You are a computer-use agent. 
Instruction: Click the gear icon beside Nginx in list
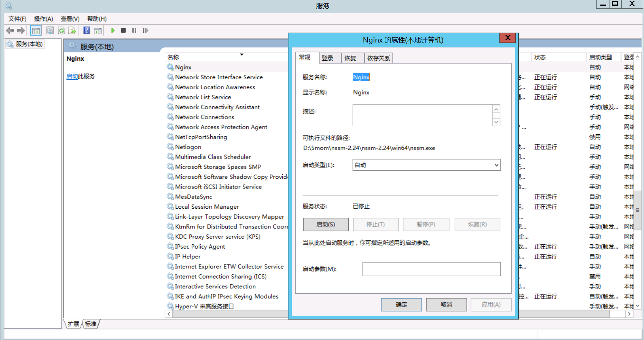coord(170,67)
